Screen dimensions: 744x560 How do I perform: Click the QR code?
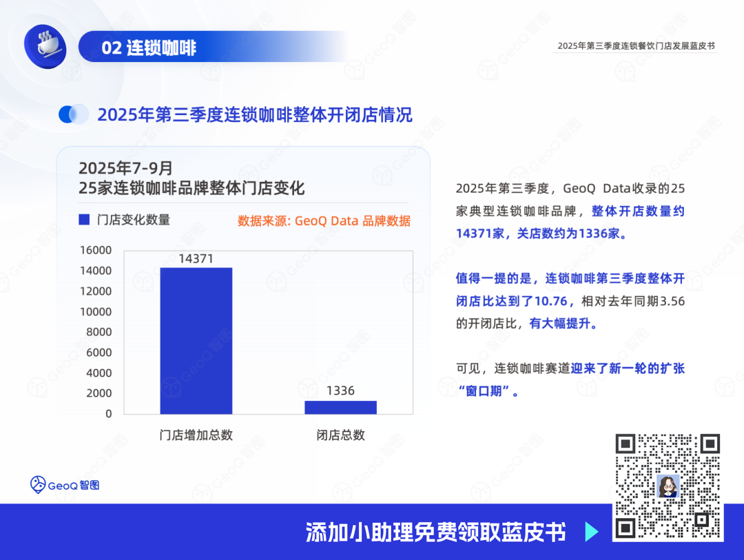pos(668,486)
